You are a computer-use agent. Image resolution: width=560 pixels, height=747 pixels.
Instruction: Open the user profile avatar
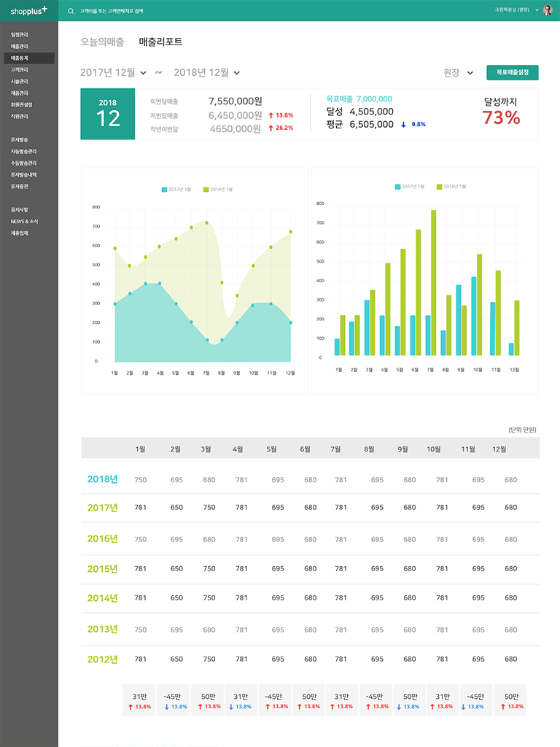(x=548, y=10)
